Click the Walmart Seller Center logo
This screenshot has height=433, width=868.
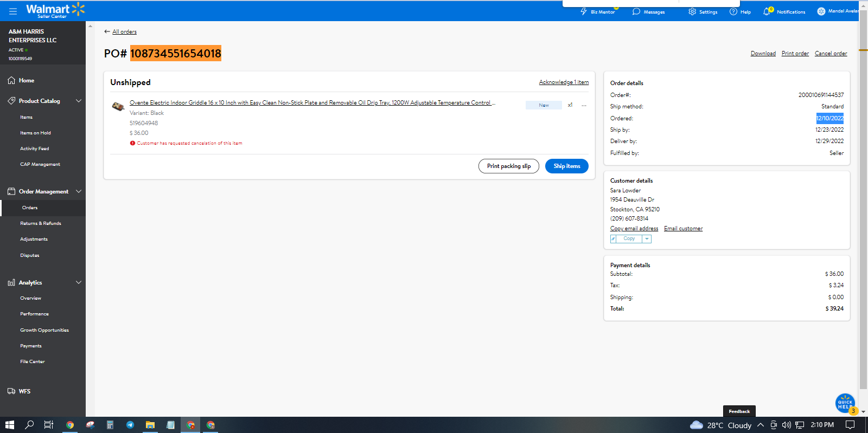pos(55,11)
